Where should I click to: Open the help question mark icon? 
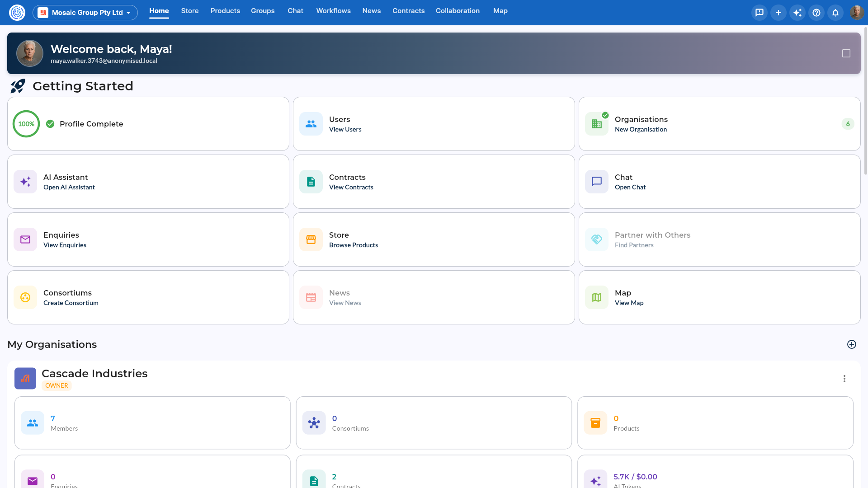816,13
